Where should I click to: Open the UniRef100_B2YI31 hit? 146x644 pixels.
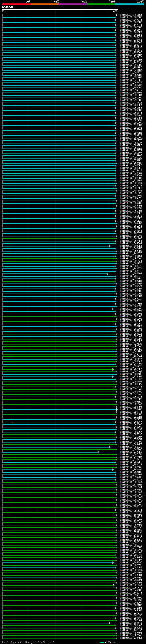click(131, 344)
